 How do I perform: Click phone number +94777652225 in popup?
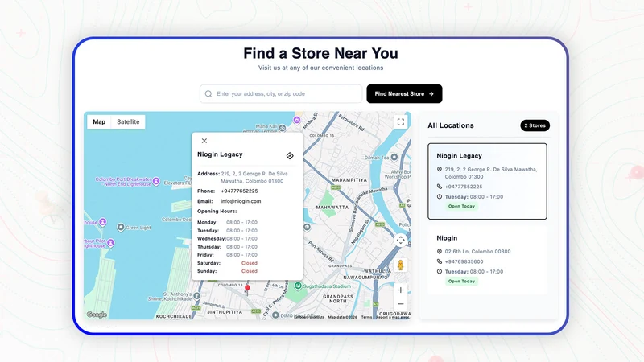(x=239, y=191)
